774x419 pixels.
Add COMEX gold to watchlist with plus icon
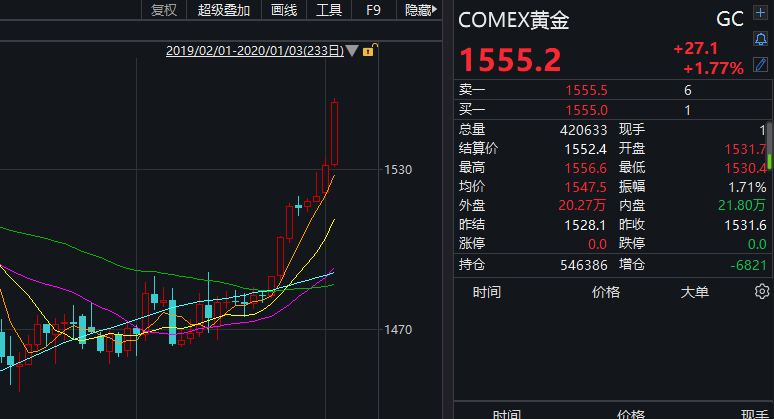760,13
